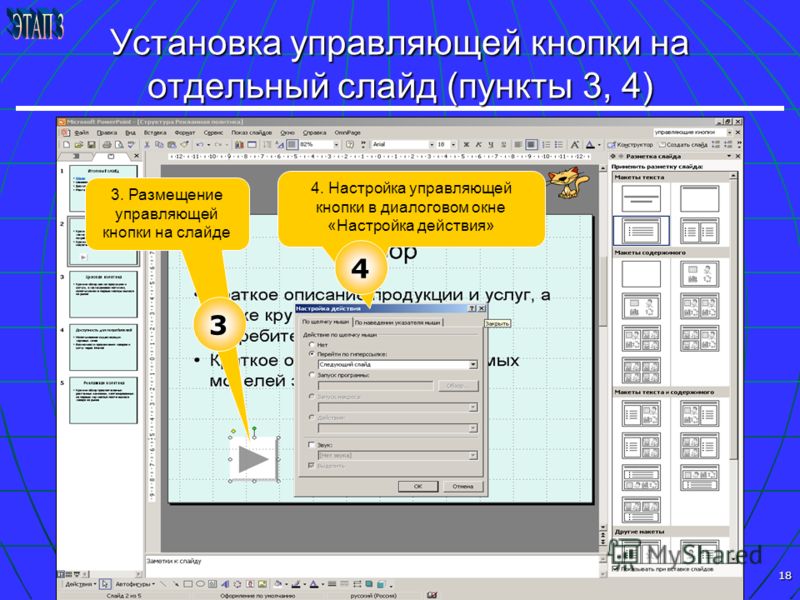The width and height of the screenshot is (800, 600).
Task: Open the Формат menu
Action: click(x=185, y=133)
